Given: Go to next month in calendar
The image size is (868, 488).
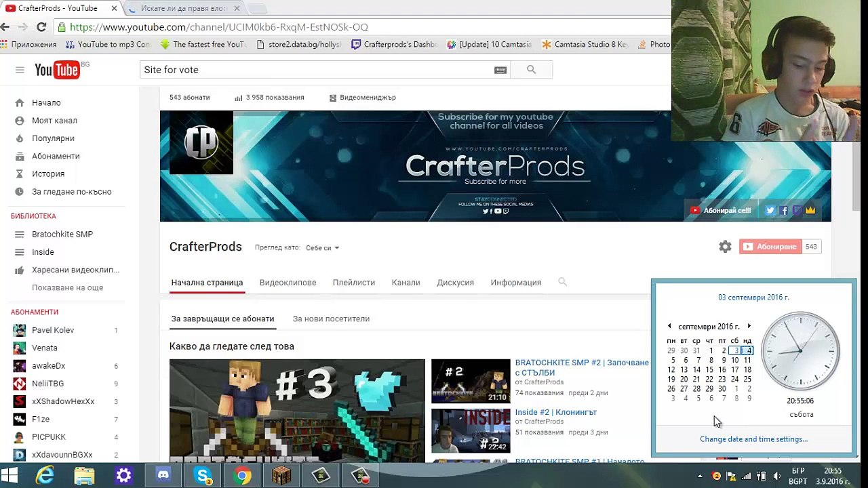Looking at the screenshot, I should 749,327.
